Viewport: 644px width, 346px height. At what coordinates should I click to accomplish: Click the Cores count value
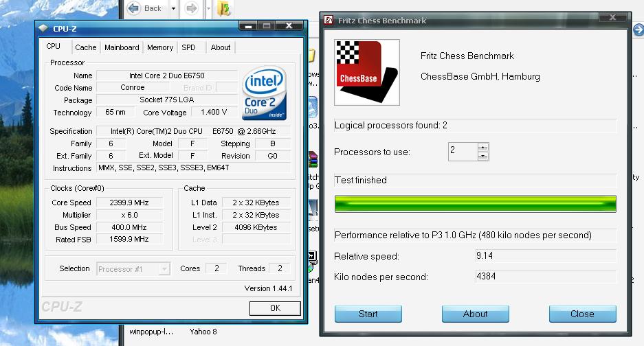216,268
